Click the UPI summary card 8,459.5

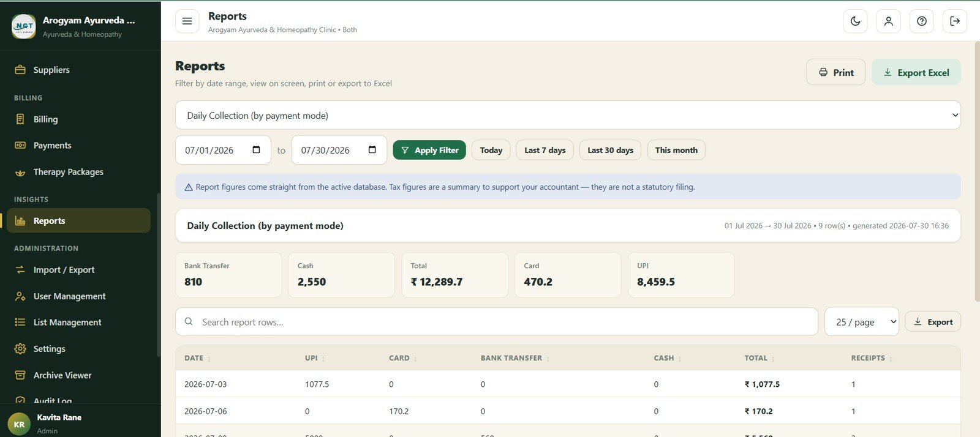(681, 275)
